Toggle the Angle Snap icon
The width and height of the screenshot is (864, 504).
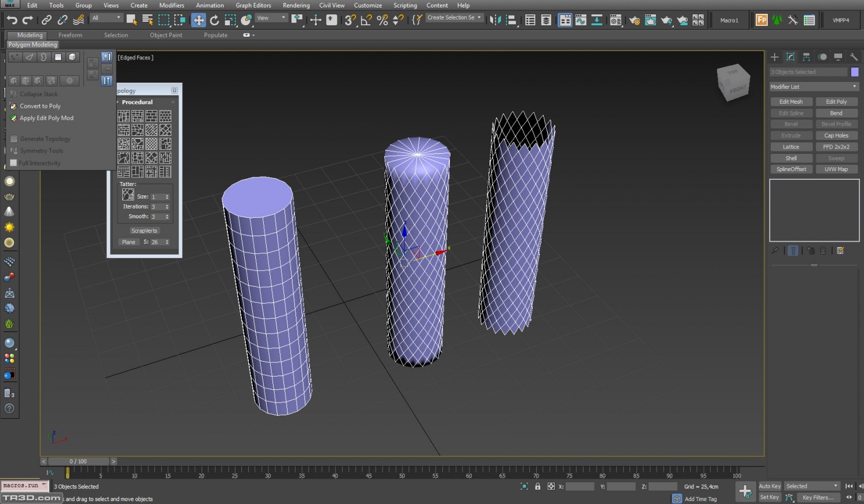pos(366,20)
